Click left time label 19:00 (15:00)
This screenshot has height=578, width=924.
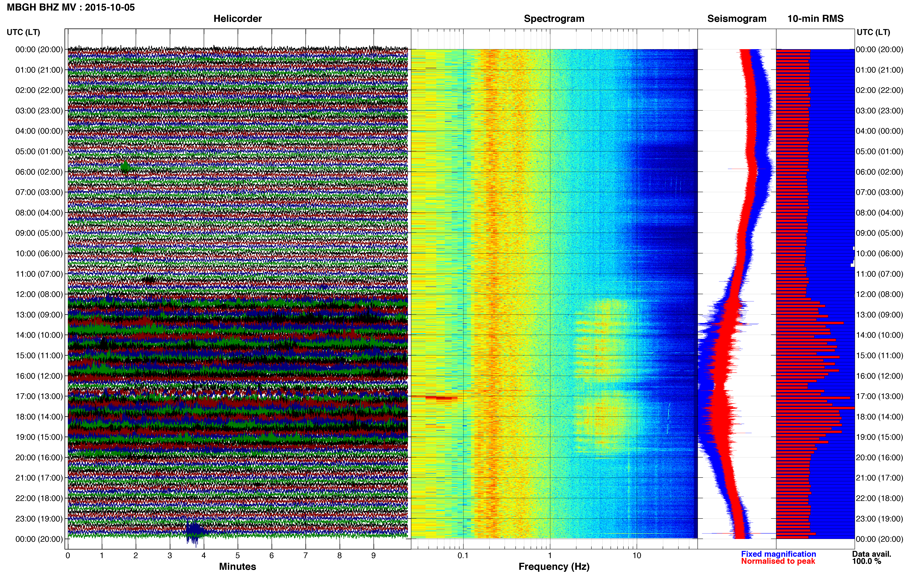[39, 437]
